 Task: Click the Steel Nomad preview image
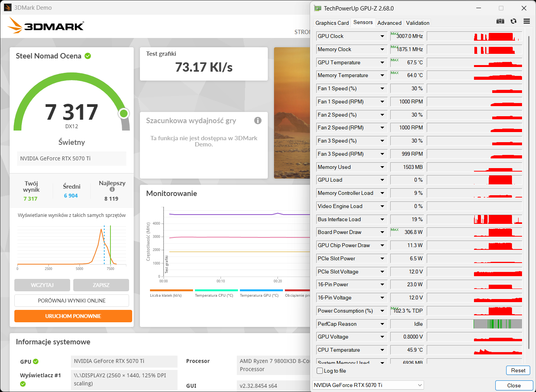coord(292,113)
